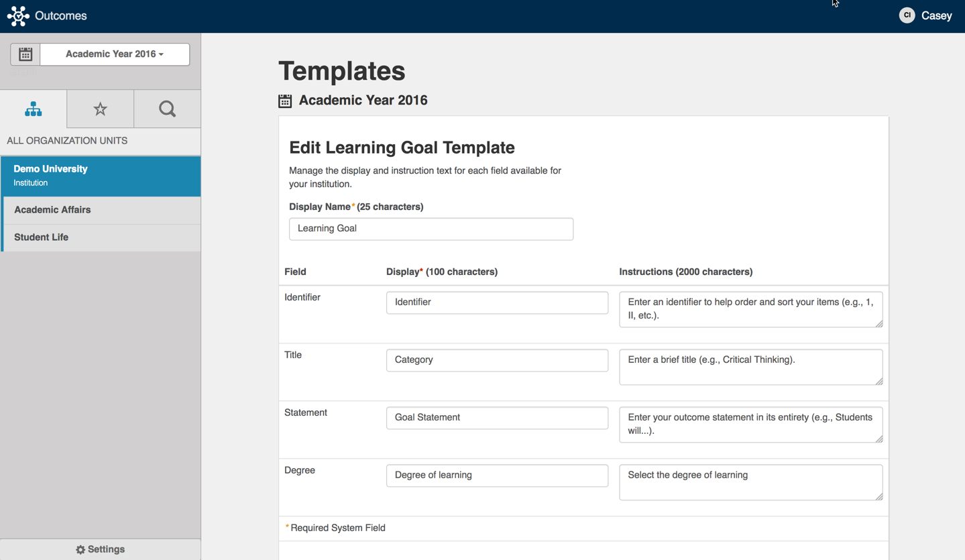965x560 pixels.
Task: Click the calendar icon beside the year selector
Action: (25, 54)
